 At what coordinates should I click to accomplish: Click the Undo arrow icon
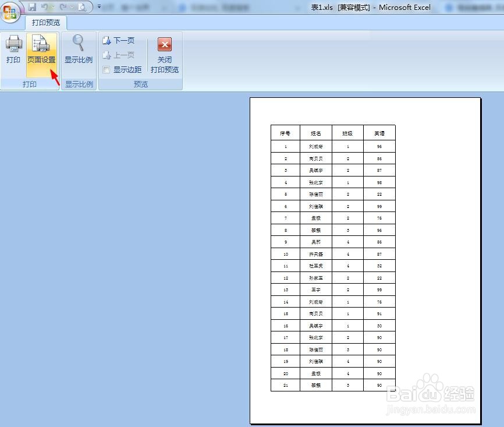coord(45,7)
